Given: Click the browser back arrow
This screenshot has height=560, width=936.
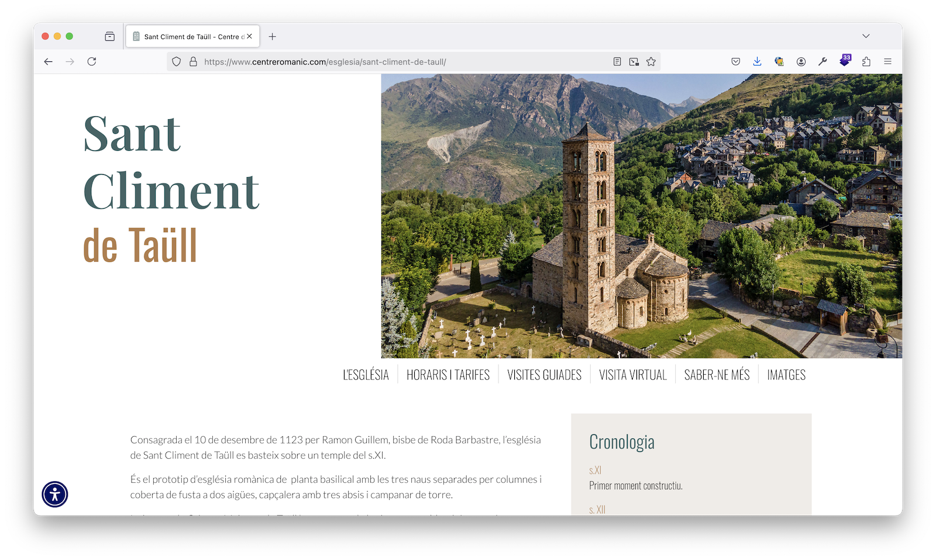Looking at the screenshot, I should point(49,61).
